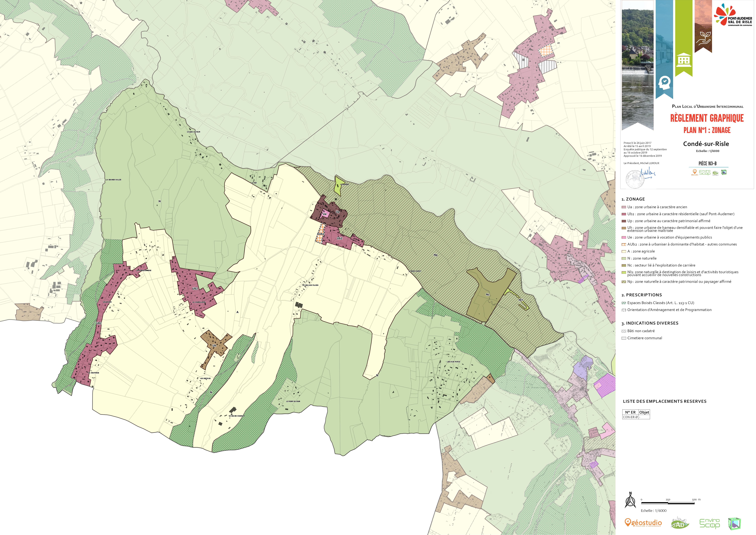
Task: Select the Espaces Boisés Classés pattern swatch
Action: (x=624, y=303)
